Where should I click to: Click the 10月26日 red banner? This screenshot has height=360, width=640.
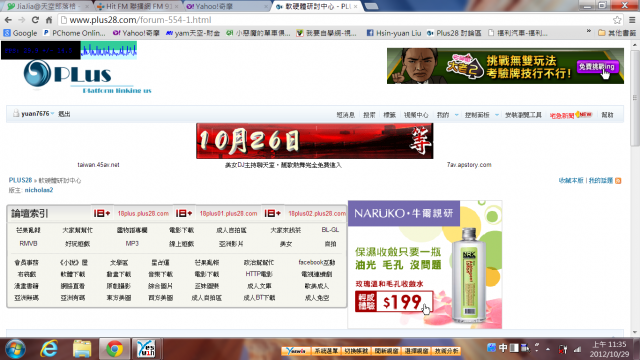[315, 141]
